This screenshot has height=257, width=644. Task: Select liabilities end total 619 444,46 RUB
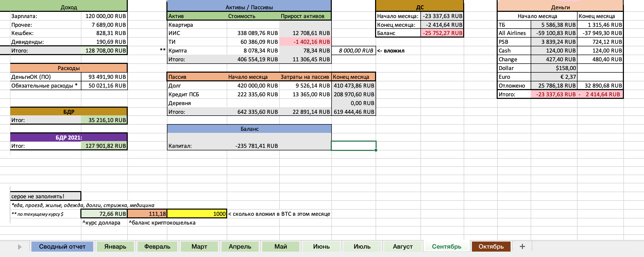[353, 112]
